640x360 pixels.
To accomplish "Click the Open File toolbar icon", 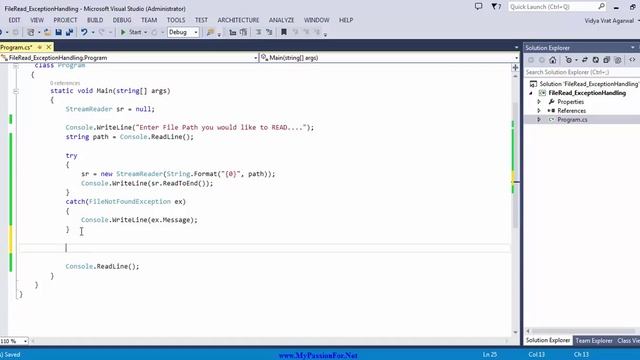I will [47, 32].
